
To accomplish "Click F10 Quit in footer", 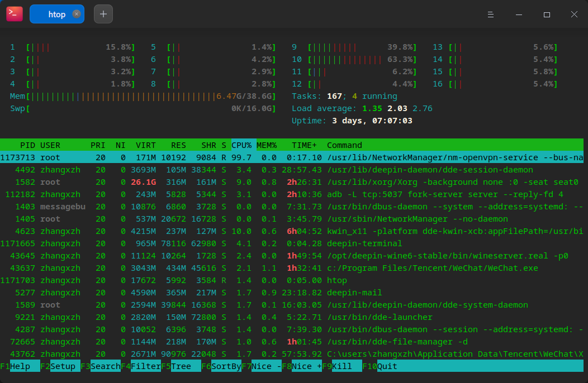I will [388, 366].
